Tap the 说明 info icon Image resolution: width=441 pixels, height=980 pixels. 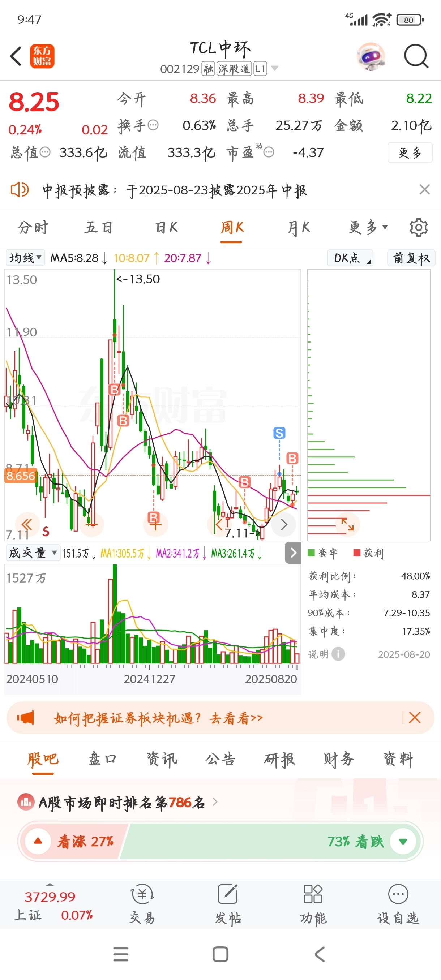338,654
